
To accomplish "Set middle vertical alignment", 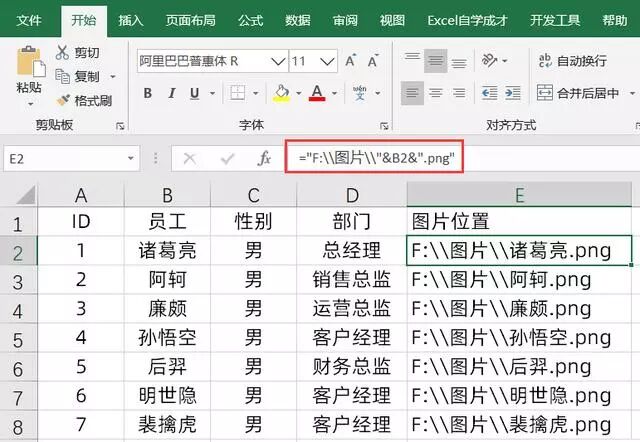I will click(436, 61).
